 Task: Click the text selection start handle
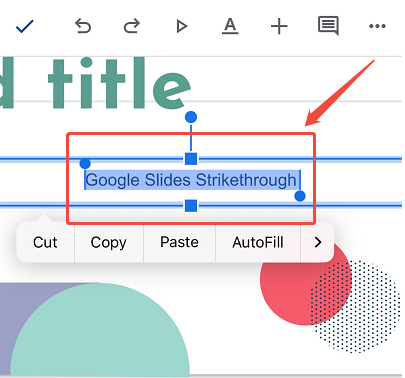85,163
